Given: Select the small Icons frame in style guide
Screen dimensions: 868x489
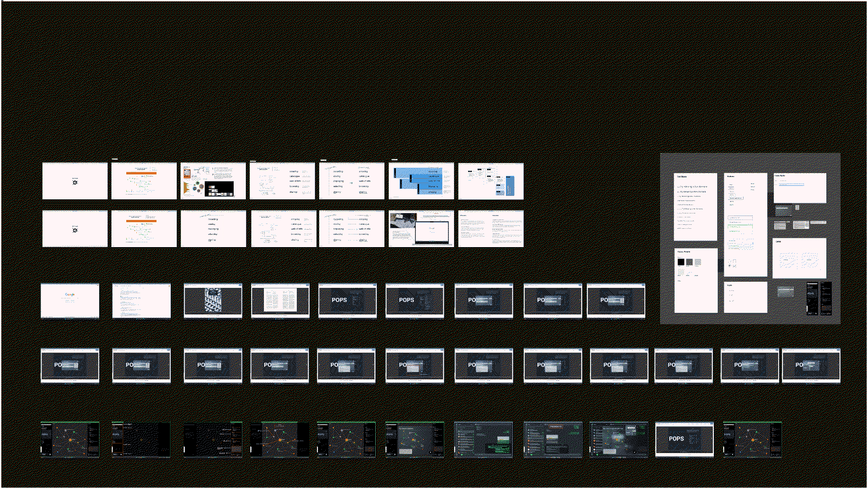Looking at the screenshot, I should [746, 297].
